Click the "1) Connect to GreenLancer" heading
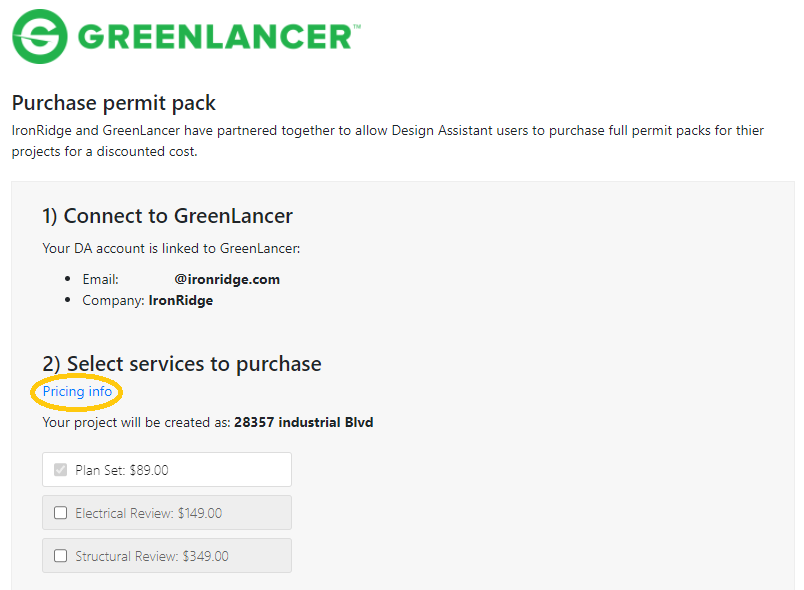Viewport: 804px width, 590px height. (x=167, y=216)
